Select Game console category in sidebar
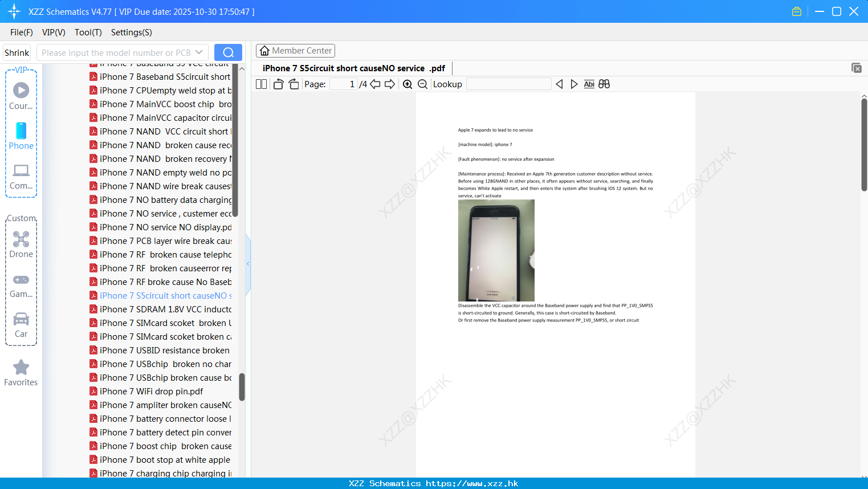The image size is (868, 489). tap(21, 286)
